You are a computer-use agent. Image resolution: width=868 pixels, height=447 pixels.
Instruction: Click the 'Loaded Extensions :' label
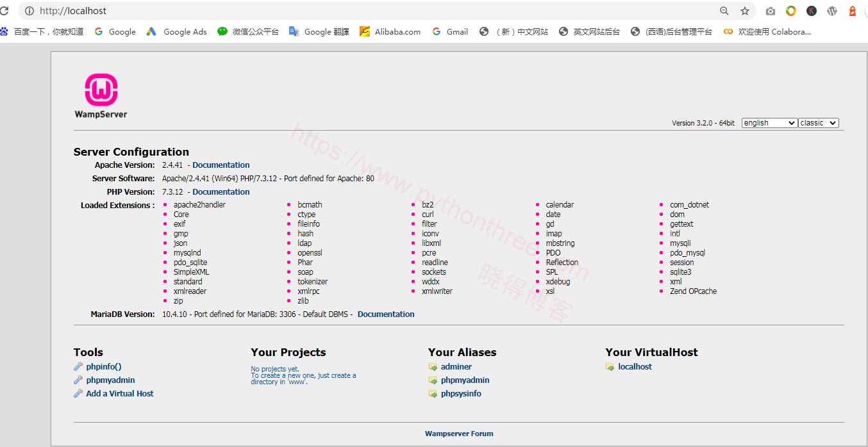[x=118, y=206]
